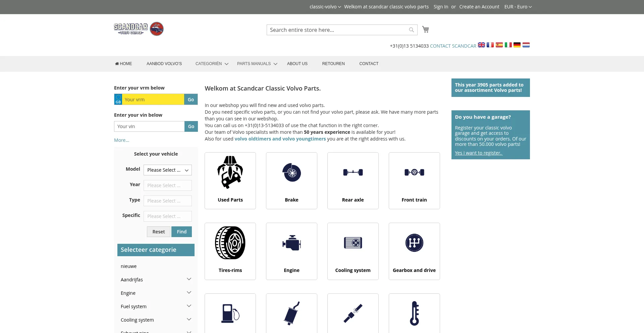Focus the Your vrm input field

pyautogui.click(x=153, y=99)
